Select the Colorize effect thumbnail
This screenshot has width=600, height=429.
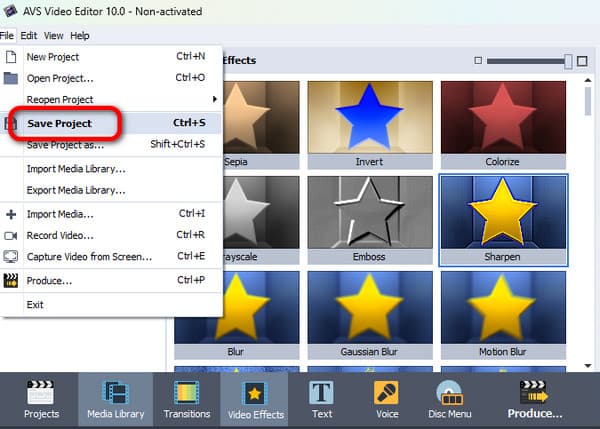pyautogui.click(x=503, y=125)
